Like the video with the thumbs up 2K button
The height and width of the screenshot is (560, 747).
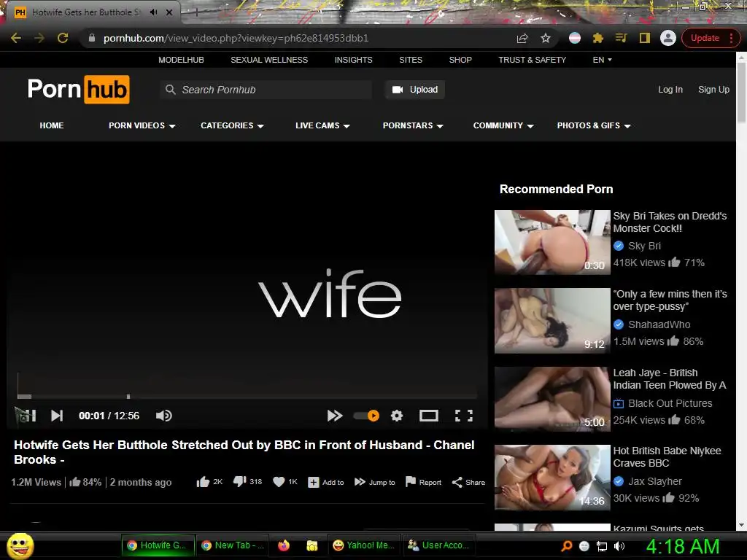(209, 482)
